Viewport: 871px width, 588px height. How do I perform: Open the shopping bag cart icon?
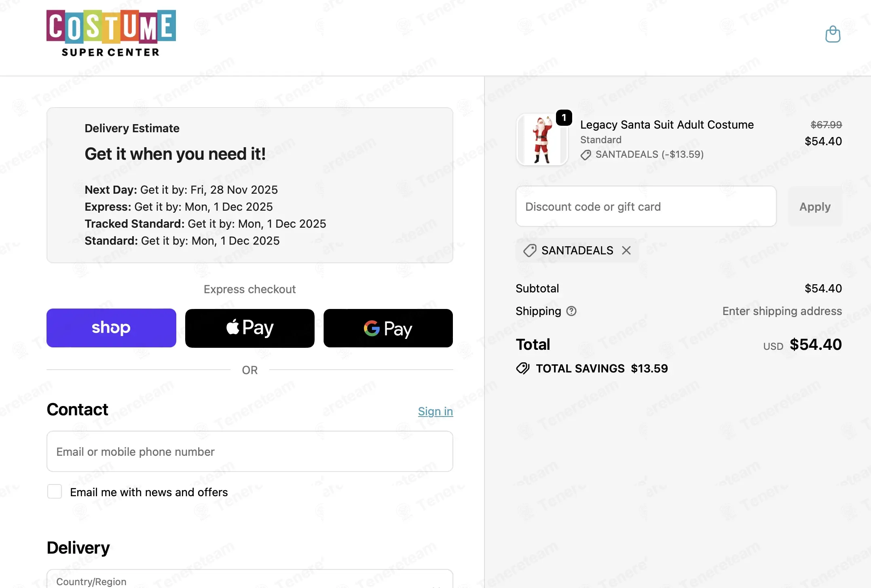(x=833, y=34)
